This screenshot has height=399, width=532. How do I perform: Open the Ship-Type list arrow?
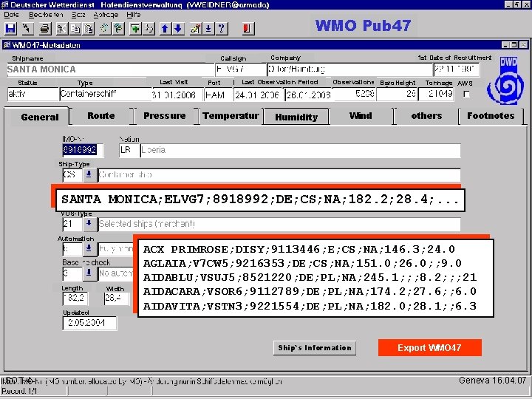pyautogui.click(x=89, y=175)
